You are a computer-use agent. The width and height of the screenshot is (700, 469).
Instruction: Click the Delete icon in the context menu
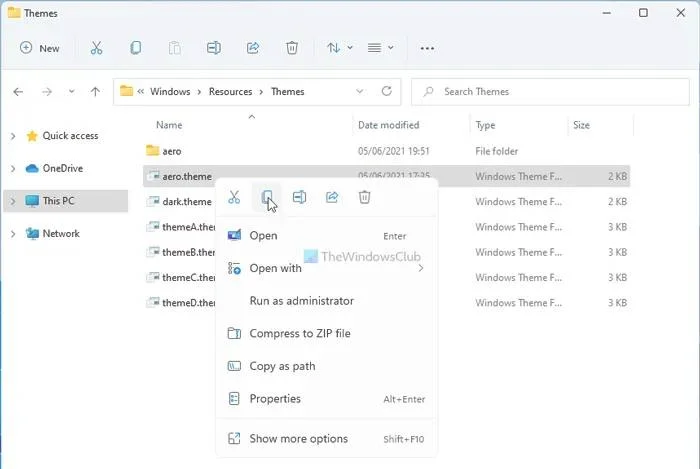[364, 197]
